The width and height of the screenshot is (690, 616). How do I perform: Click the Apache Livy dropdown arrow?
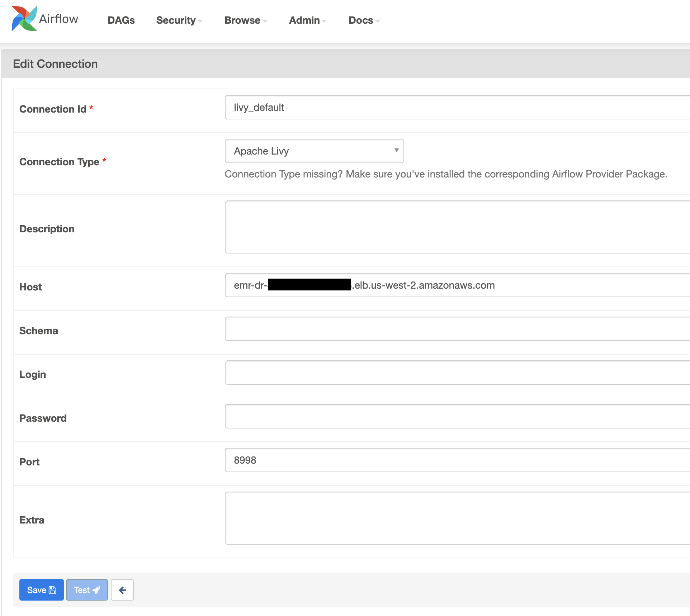tap(396, 150)
